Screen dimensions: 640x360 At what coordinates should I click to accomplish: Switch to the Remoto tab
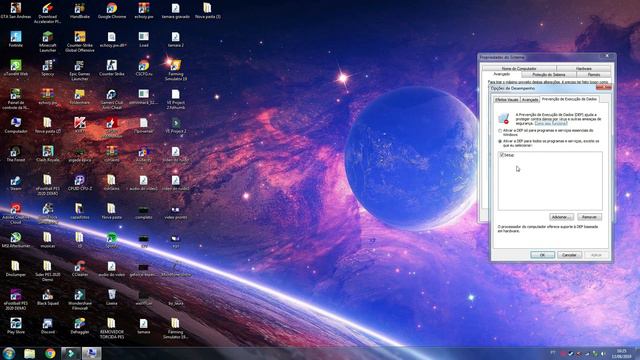pos(594,75)
